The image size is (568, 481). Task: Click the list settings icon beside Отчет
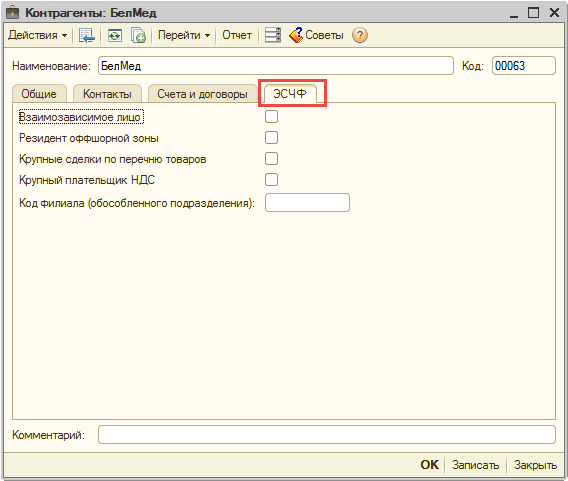click(x=273, y=35)
